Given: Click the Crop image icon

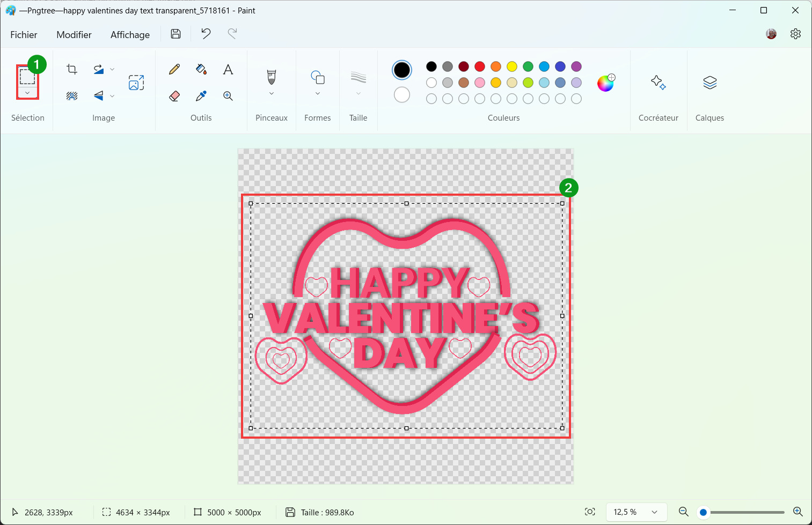Looking at the screenshot, I should click(x=72, y=69).
